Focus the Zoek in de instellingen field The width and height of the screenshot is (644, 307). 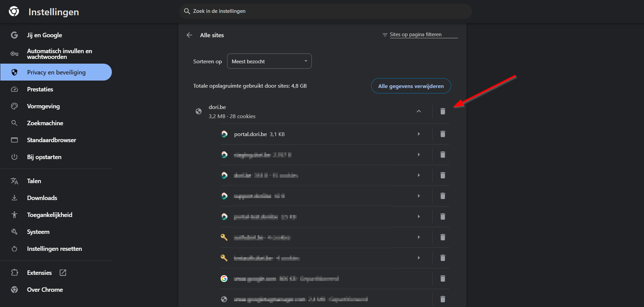[325, 11]
